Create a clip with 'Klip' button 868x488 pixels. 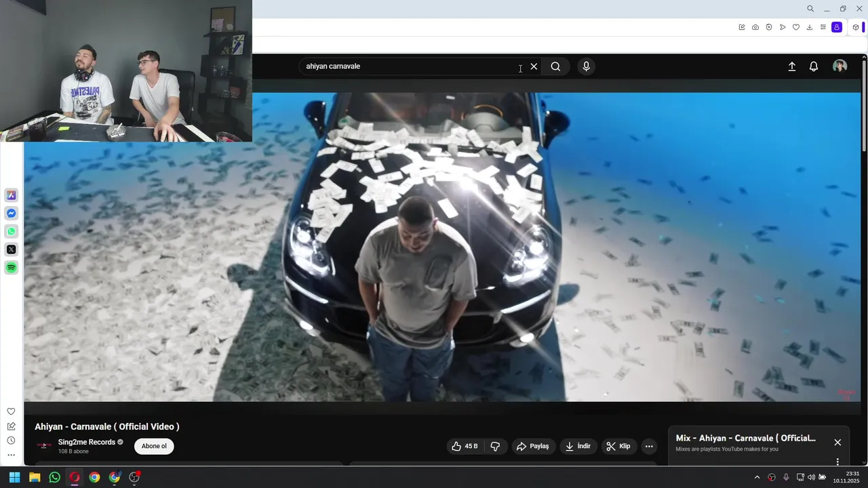click(618, 446)
